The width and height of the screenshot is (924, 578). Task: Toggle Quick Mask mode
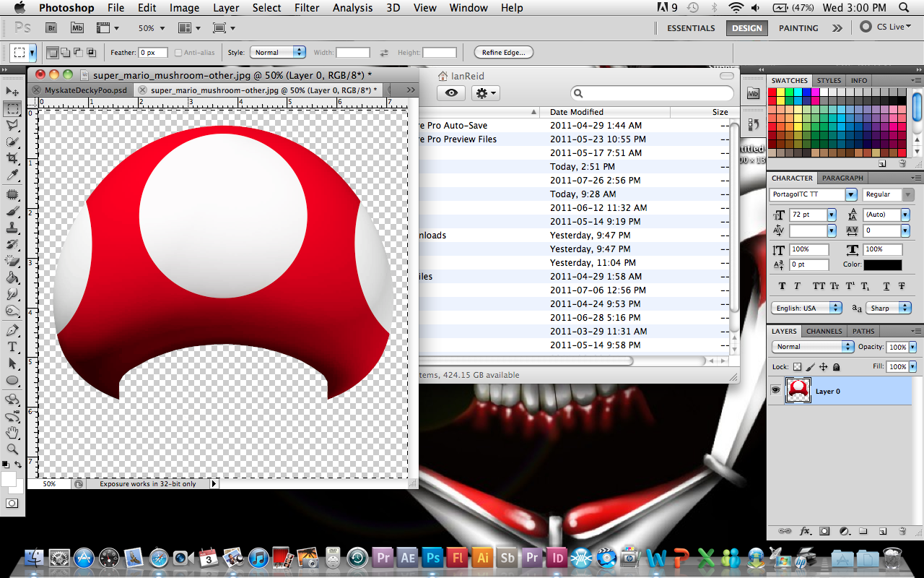[x=12, y=503]
